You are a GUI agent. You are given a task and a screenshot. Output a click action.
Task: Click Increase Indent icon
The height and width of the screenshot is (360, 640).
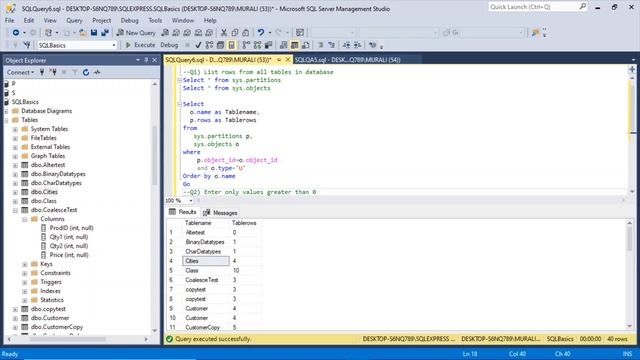click(x=357, y=45)
